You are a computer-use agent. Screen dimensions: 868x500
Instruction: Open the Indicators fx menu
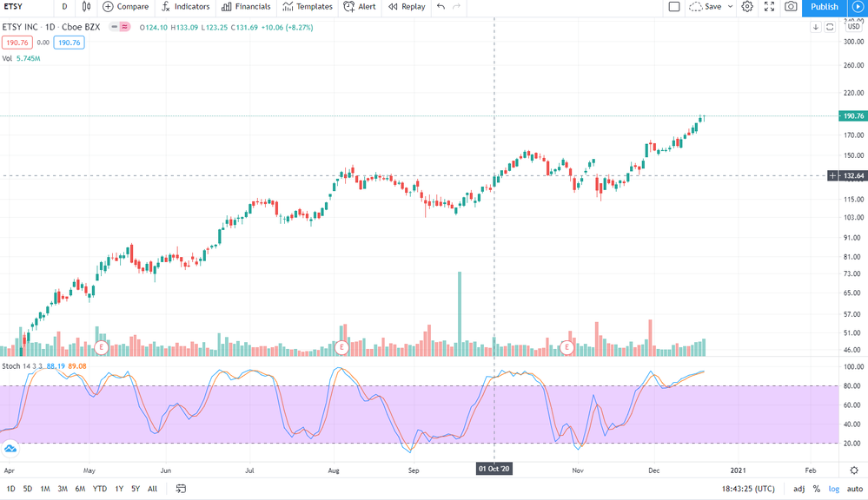(x=185, y=7)
